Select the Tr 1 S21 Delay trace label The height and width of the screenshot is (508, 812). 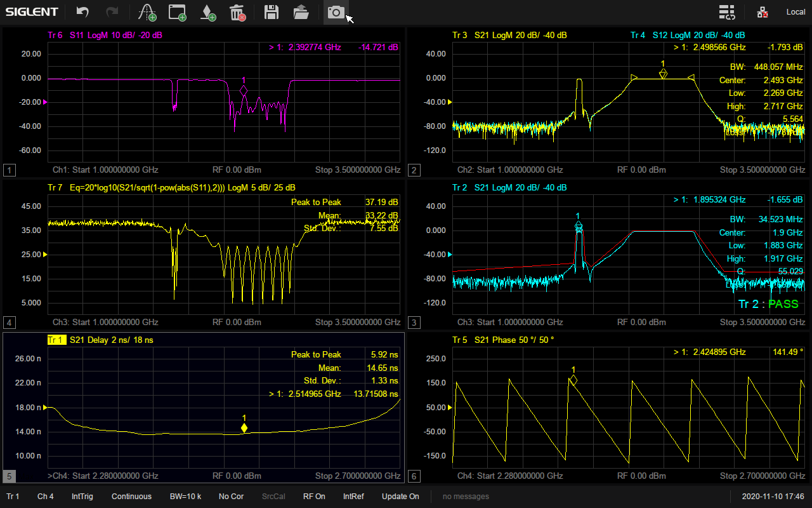tap(100, 340)
